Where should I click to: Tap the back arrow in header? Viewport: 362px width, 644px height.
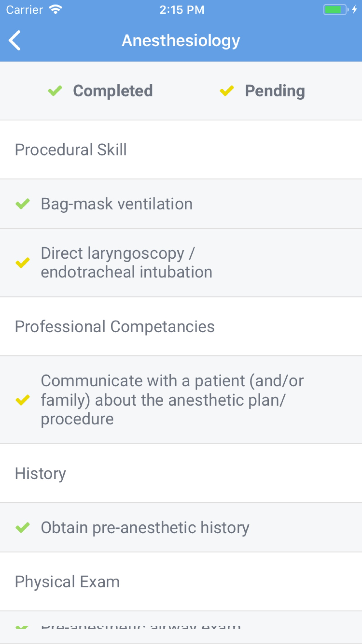(x=15, y=40)
